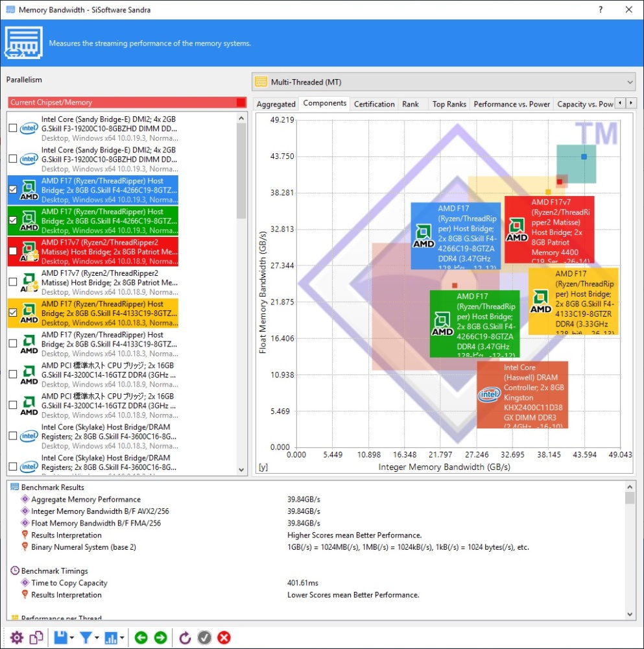This screenshot has width=644, height=649.
Task: Click the blue data point on the chart
Action: pyautogui.click(x=584, y=157)
